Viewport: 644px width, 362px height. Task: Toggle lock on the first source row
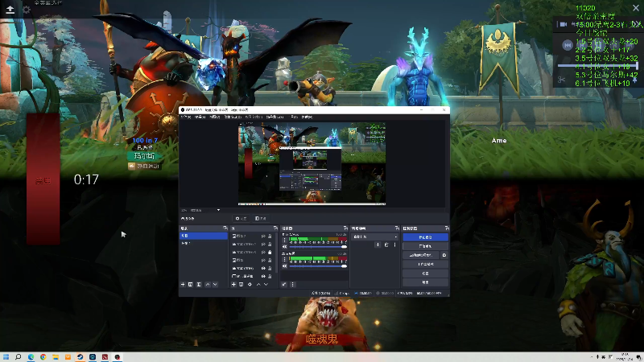coord(270,237)
